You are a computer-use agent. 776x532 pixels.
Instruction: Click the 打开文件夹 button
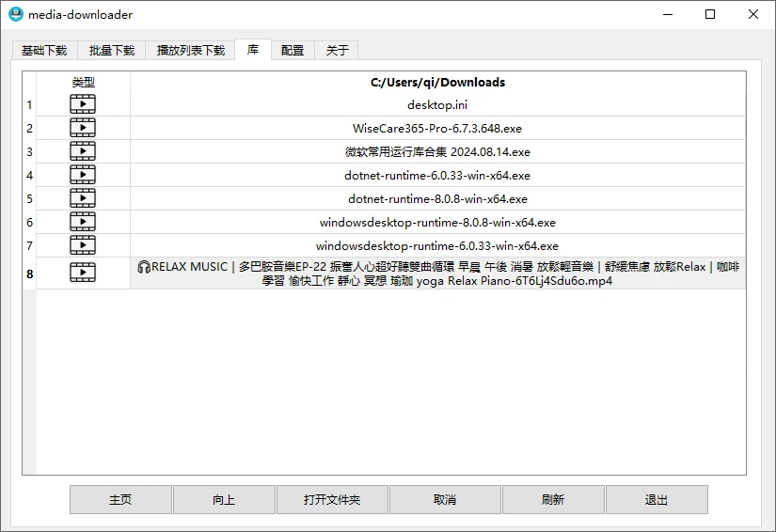coord(332,500)
